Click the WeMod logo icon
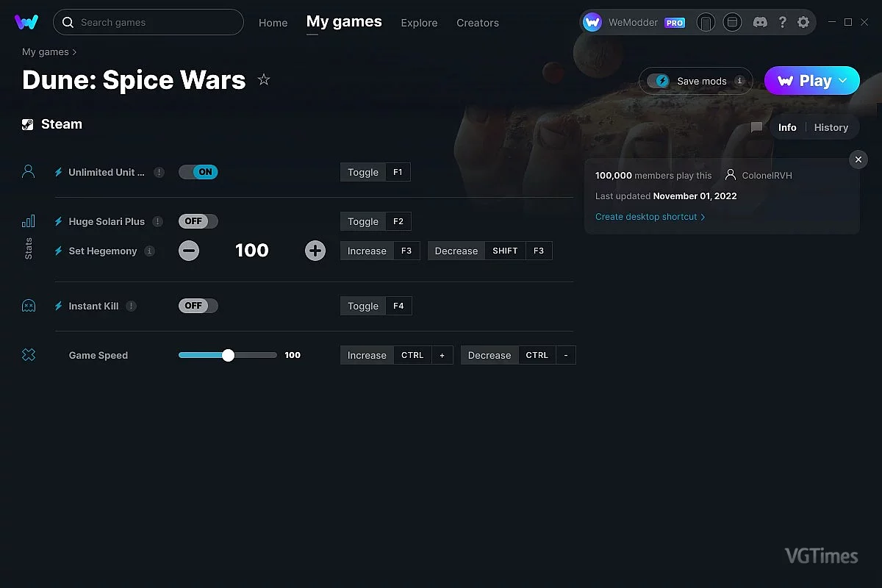Image resolution: width=882 pixels, height=588 pixels. 26,22
